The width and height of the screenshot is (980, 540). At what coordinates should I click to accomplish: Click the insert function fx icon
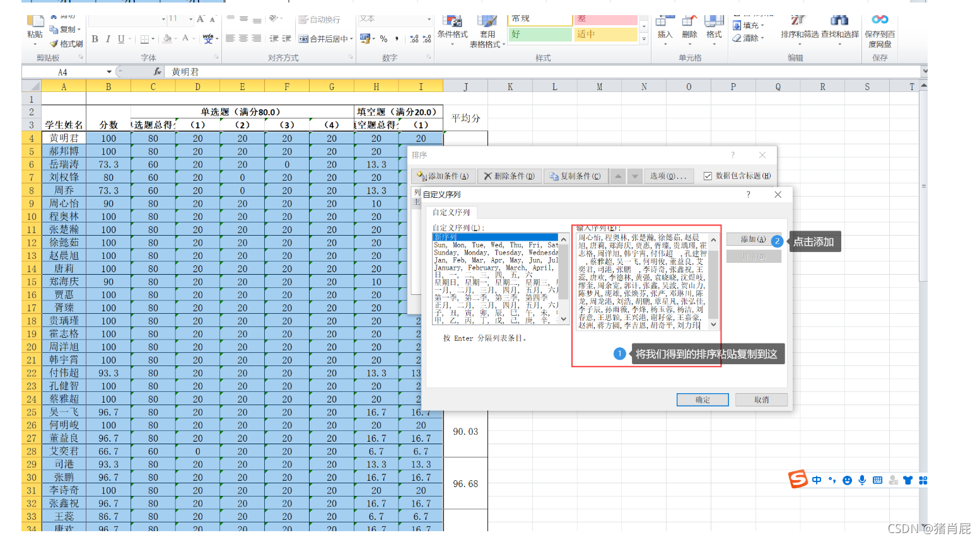[x=157, y=72]
